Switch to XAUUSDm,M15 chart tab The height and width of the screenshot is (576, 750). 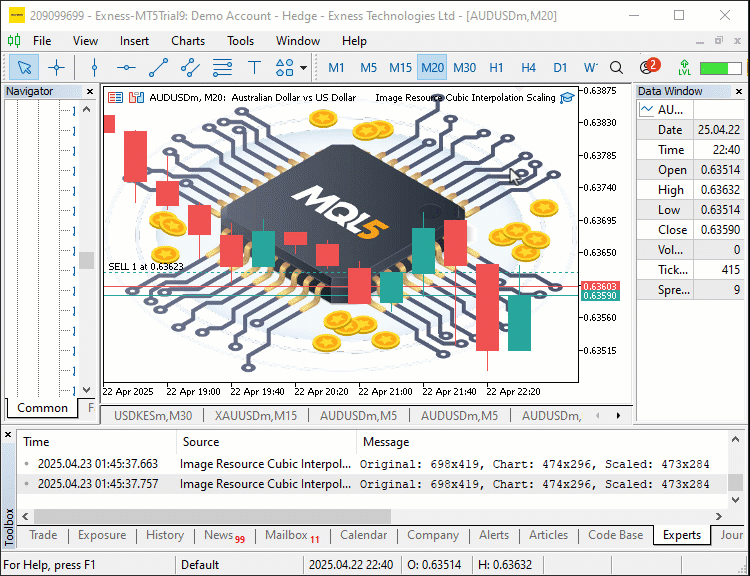[256, 416]
